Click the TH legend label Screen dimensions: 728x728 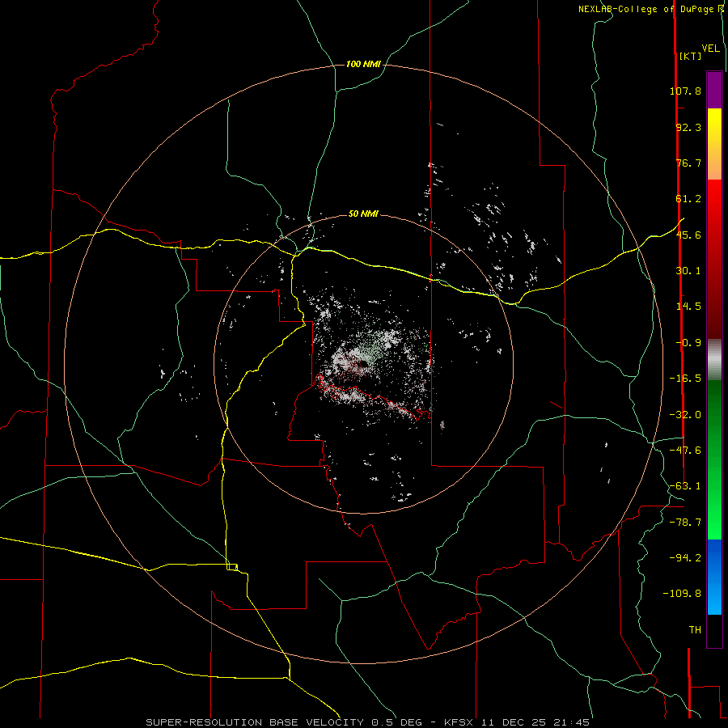coord(695,629)
